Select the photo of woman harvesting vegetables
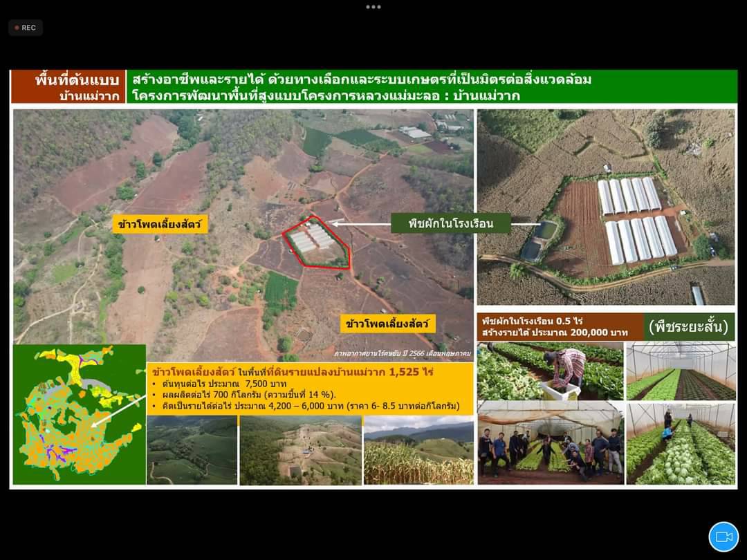Image resolution: width=747 pixels, height=560 pixels. (551, 371)
